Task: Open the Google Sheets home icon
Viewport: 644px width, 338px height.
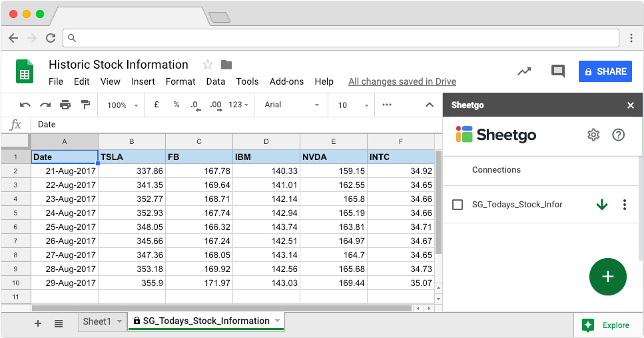Action: [x=24, y=71]
